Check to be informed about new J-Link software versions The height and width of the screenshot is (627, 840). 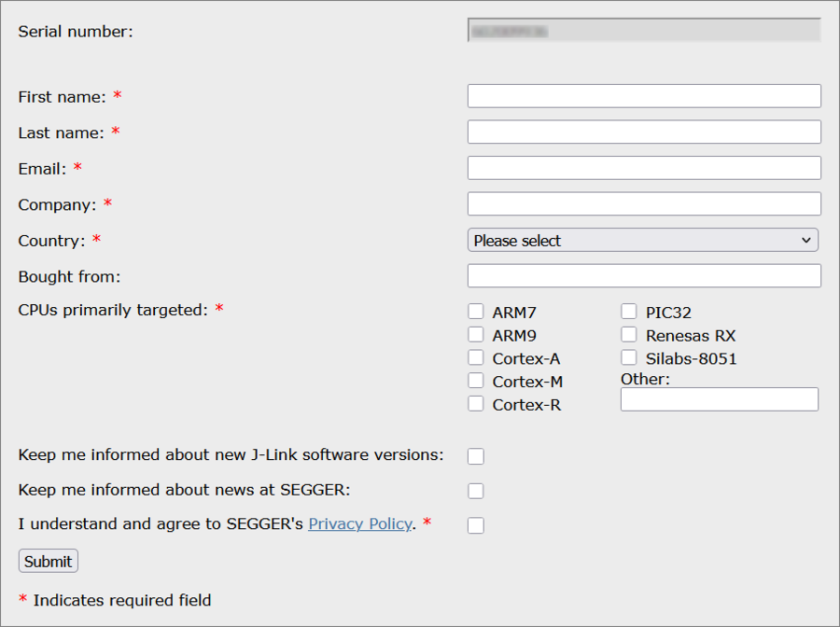click(475, 455)
